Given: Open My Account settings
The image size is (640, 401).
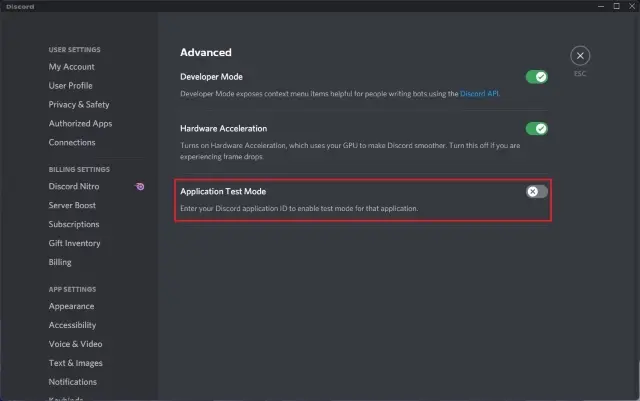Looking at the screenshot, I should (x=71, y=67).
